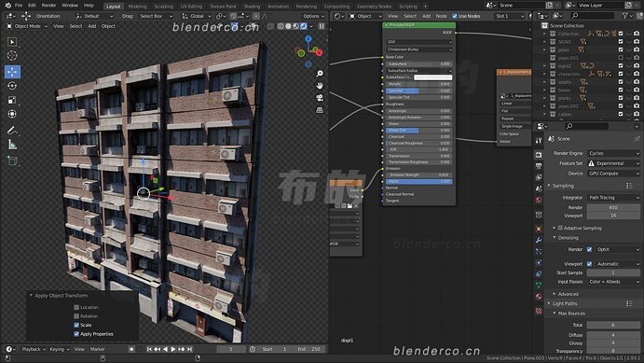Open the Render Engine Cycles dropdown
The image size is (644, 363).
613,153
